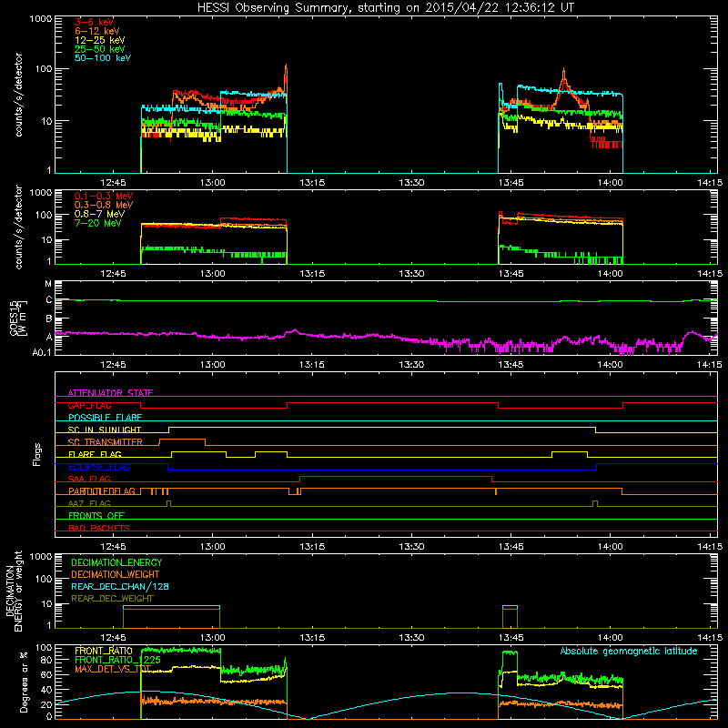The width and height of the screenshot is (728, 728).
Task: Click the Flags axis label
Action: click(x=37, y=454)
